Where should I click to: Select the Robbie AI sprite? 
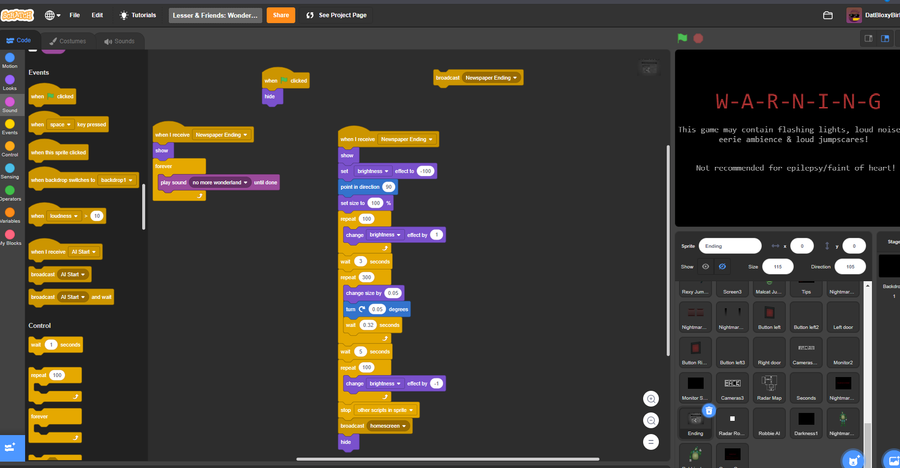[x=769, y=423]
